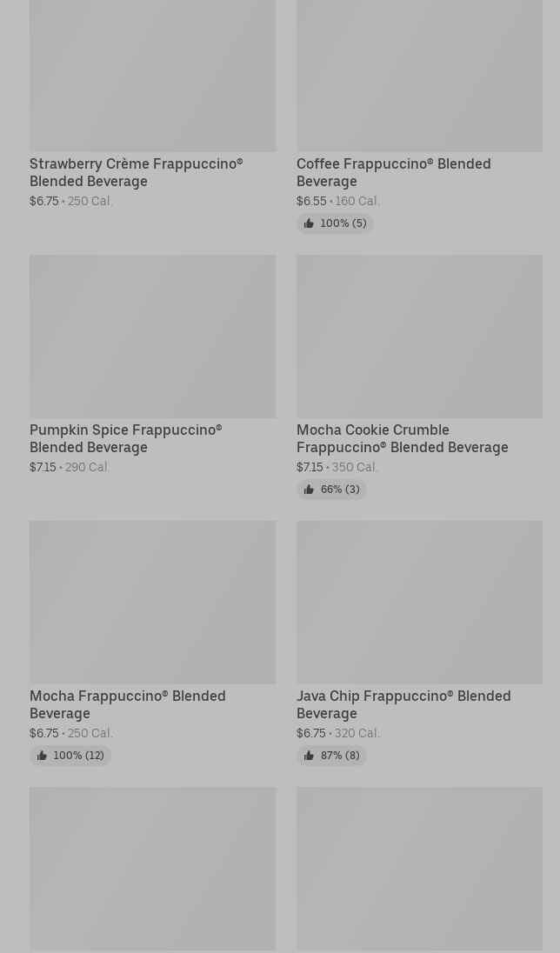Tap the Java Chip Frappuccino product image
The width and height of the screenshot is (560, 953).
(x=419, y=602)
